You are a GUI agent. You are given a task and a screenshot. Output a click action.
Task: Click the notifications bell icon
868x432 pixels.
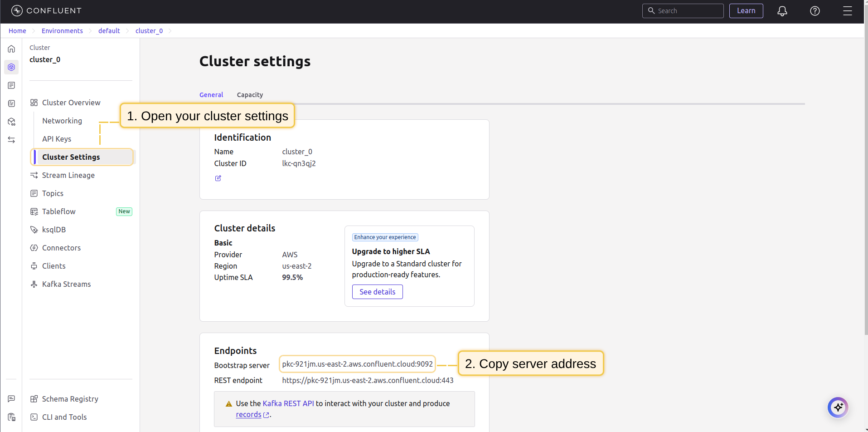click(x=782, y=11)
